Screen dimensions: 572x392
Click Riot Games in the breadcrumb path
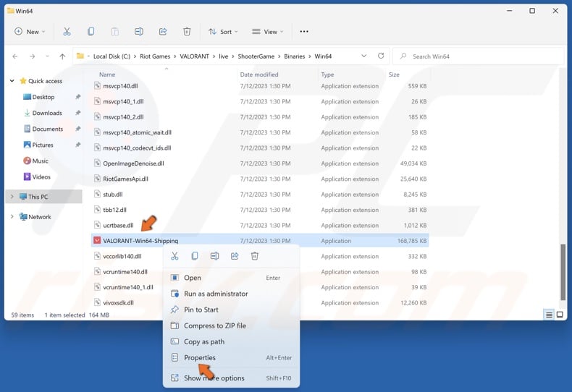pos(155,56)
